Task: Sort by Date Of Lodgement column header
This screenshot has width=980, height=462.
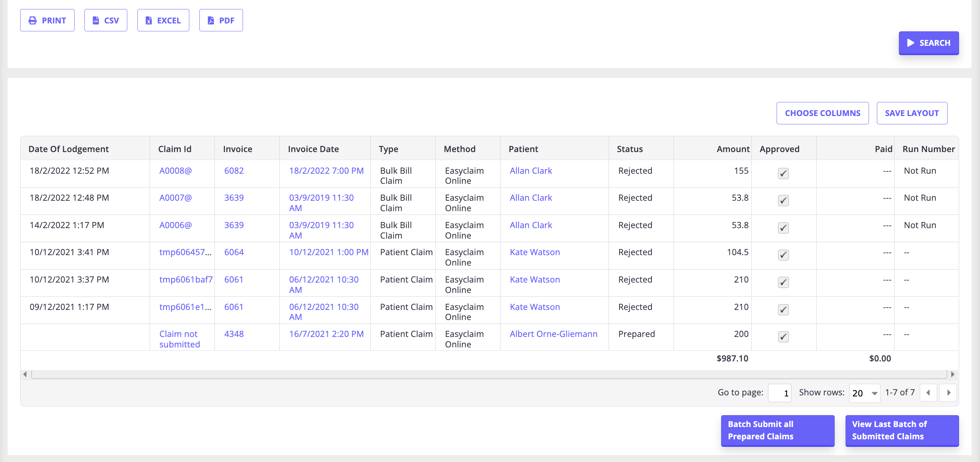Action: (x=69, y=149)
